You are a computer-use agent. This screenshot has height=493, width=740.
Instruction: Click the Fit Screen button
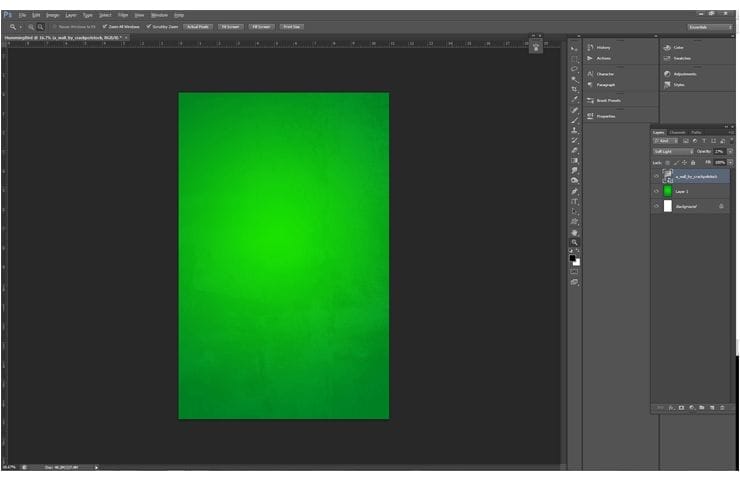click(230, 27)
